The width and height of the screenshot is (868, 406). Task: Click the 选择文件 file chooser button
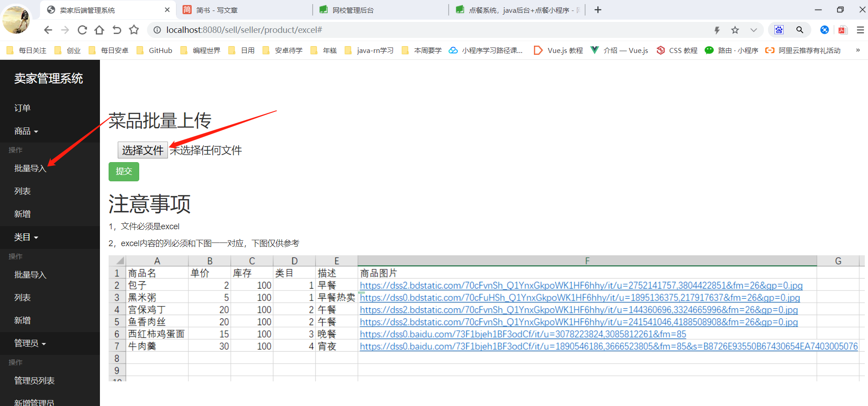click(x=143, y=150)
